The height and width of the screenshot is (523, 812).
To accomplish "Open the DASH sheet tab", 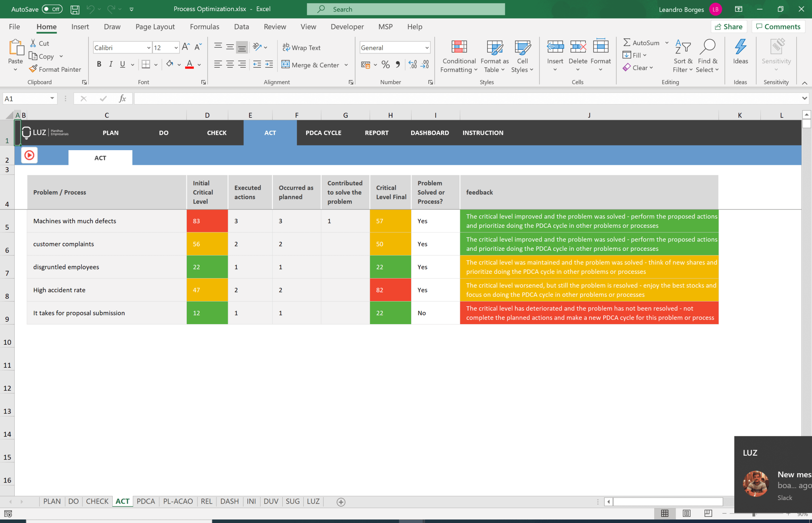I will [229, 501].
